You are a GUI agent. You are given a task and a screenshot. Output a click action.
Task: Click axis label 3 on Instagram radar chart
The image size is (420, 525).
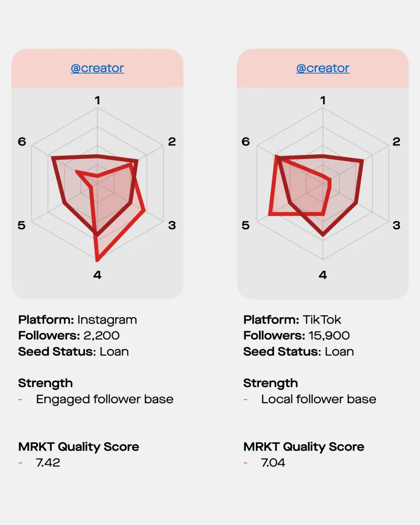tap(172, 225)
